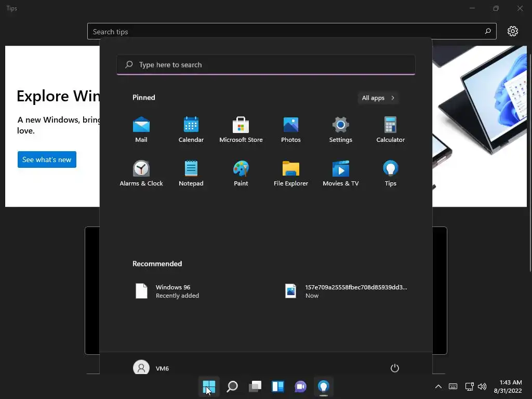Open Task View on the taskbar
The width and height of the screenshot is (532, 399).
[255, 387]
